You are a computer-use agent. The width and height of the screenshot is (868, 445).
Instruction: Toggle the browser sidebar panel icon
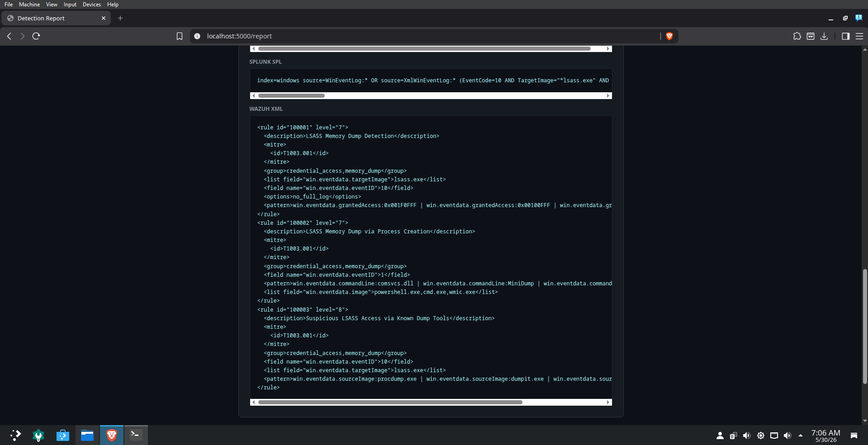tap(845, 36)
